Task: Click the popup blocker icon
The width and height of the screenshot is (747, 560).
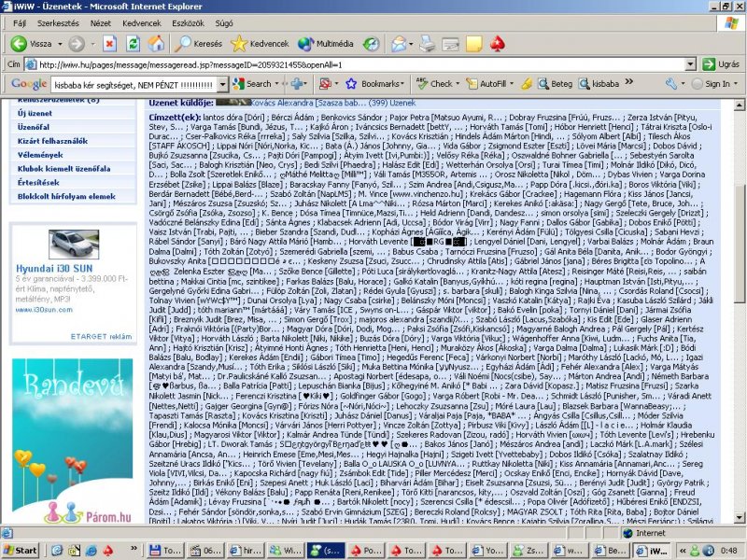Action: coord(325,84)
